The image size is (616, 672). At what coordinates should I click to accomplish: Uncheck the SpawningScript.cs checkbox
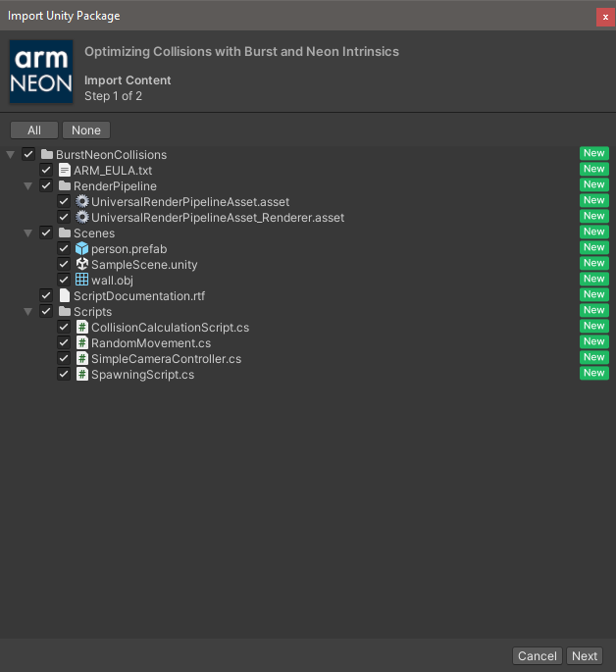point(64,374)
